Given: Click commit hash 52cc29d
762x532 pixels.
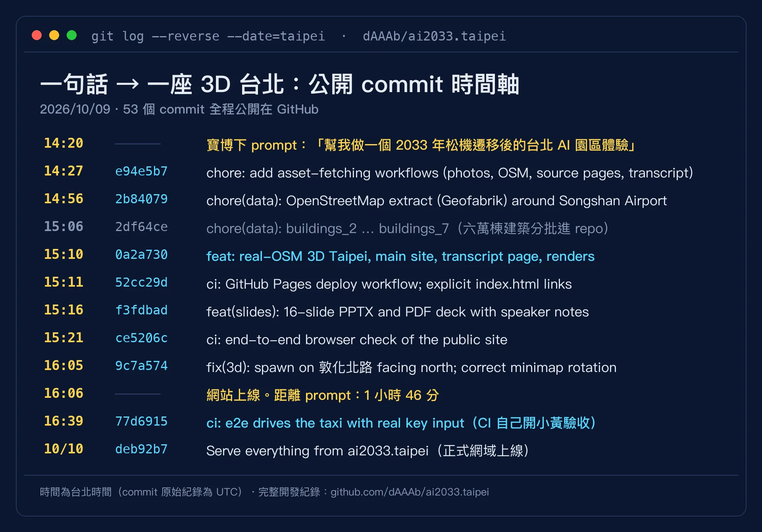Looking at the screenshot, I should click(141, 282).
